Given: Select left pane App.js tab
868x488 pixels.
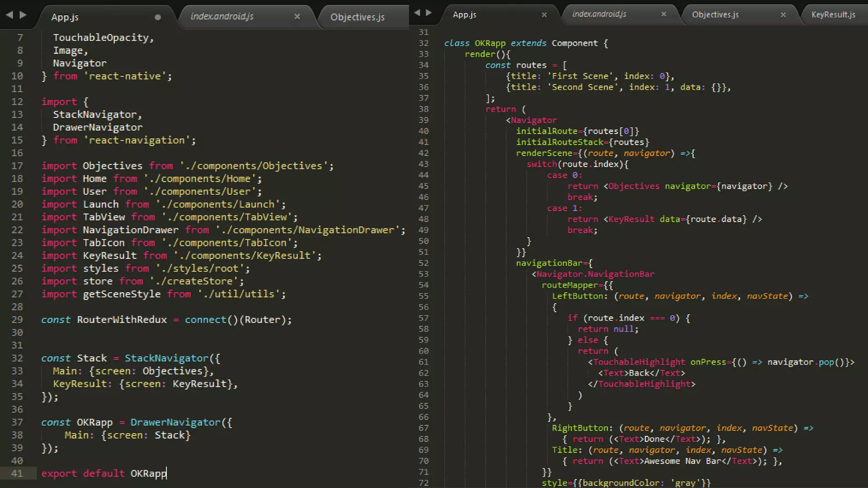Looking at the screenshot, I should (65, 17).
